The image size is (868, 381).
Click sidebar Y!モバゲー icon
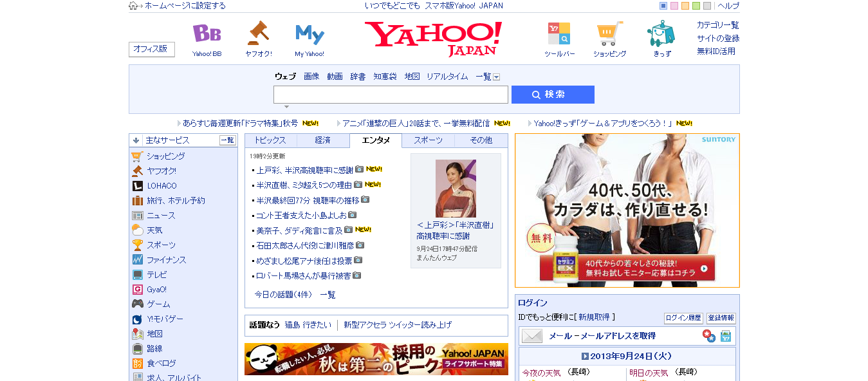click(137, 319)
